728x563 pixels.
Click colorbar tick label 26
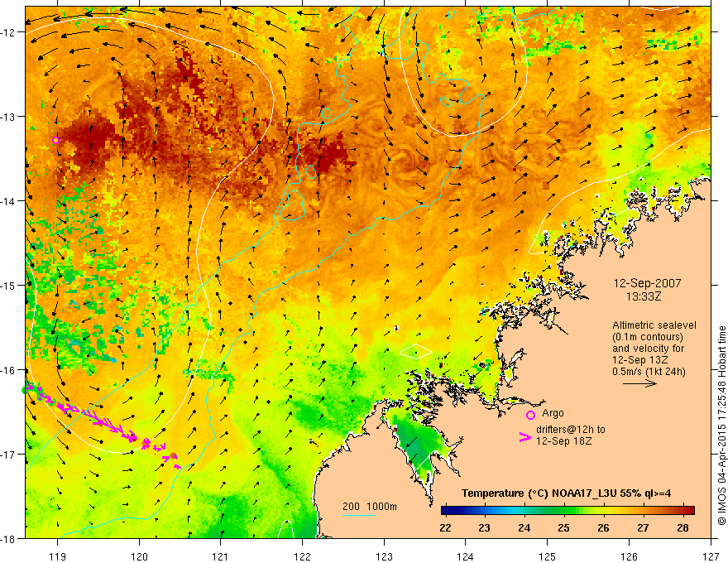point(604,528)
